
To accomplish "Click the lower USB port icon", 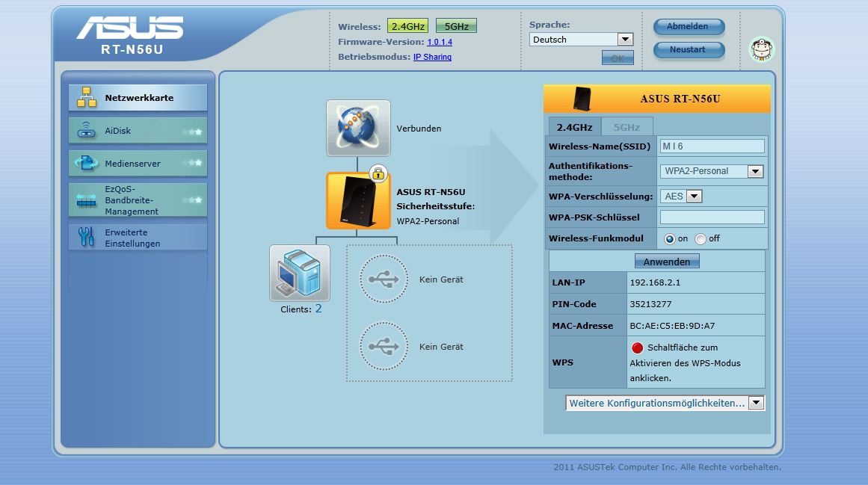I will [x=384, y=346].
